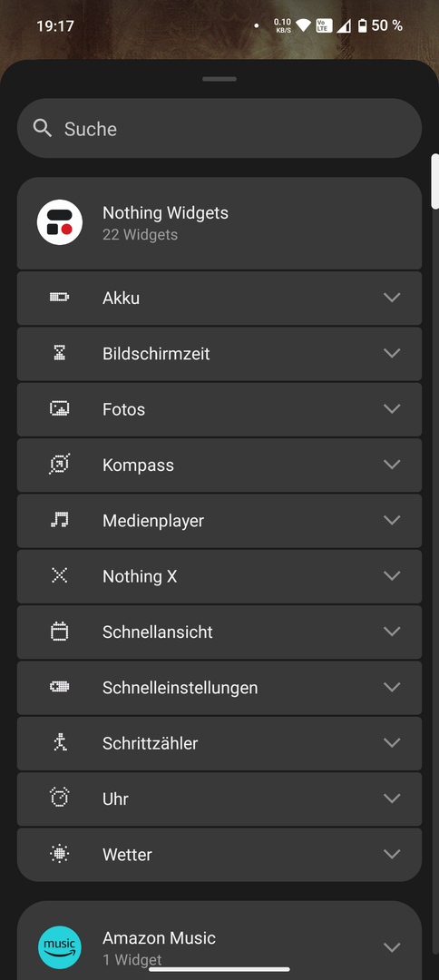Viewport: 439px width, 980px height.
Task: Tap the Nothing Widgets header title
Action: click(165, 212)
